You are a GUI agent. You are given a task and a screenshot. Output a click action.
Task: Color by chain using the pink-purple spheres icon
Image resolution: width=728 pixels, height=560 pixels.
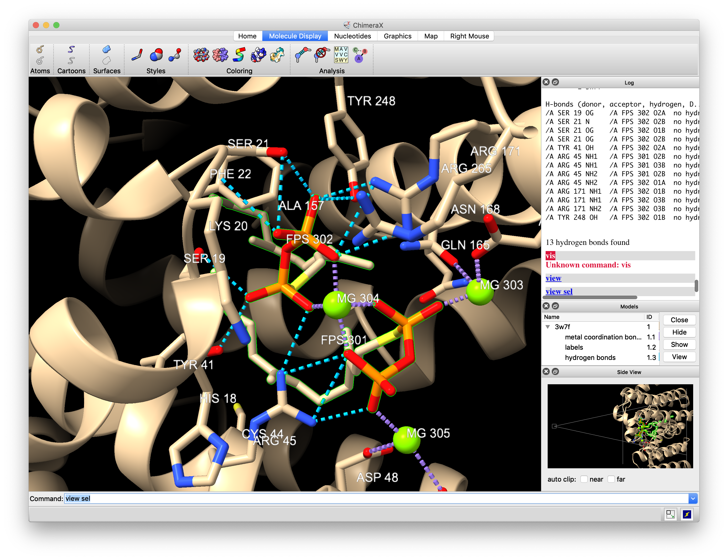pos(220,55)
